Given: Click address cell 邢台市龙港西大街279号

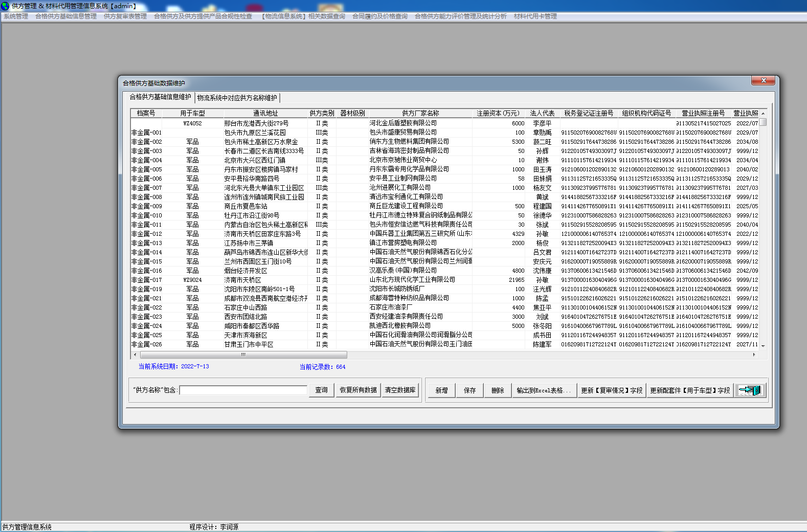Looking at the screenshot, I should pyautogui.click(x=265, y=123).
